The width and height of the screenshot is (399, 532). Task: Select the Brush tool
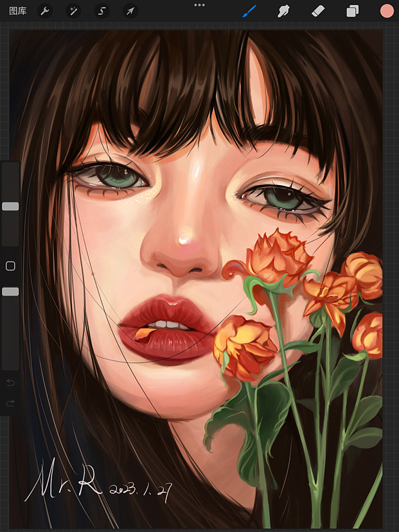[249, 11]
